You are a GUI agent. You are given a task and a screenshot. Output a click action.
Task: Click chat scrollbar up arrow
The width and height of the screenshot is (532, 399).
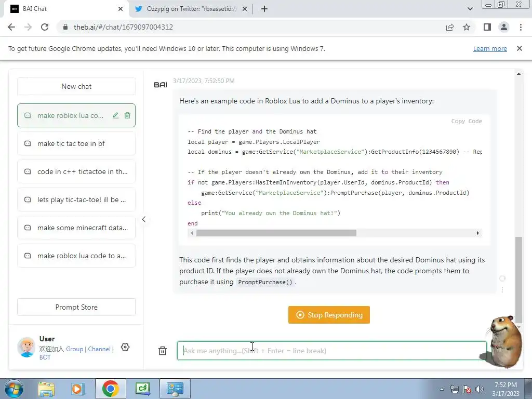pos(519,74)
